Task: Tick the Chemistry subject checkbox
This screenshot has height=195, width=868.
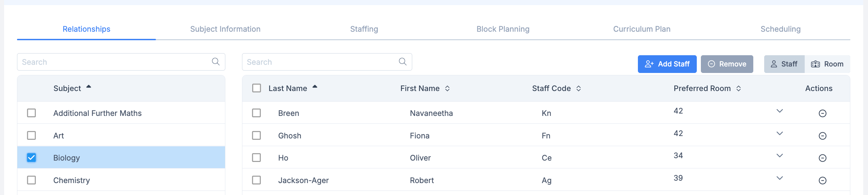Action: coord(31,180)
